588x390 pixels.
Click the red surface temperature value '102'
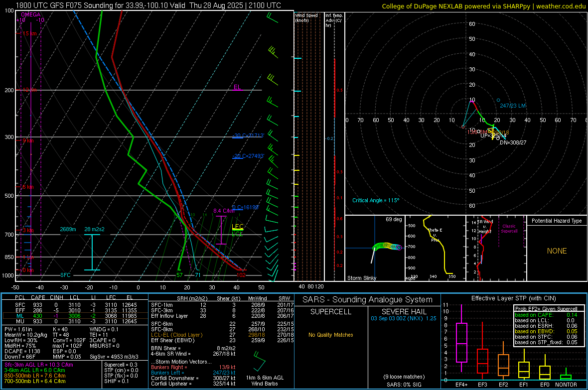tap(241, 275)
